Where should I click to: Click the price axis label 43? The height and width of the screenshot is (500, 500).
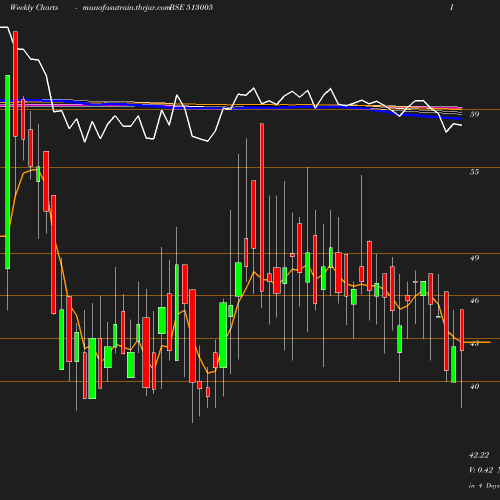474,343
